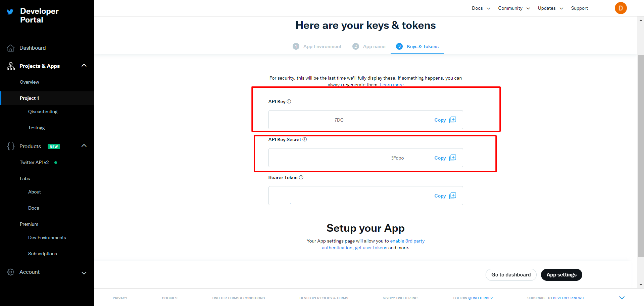Collapse the Projects & Apps section
Viewport: 644px width, 306px height.
[x=84, y=65]
